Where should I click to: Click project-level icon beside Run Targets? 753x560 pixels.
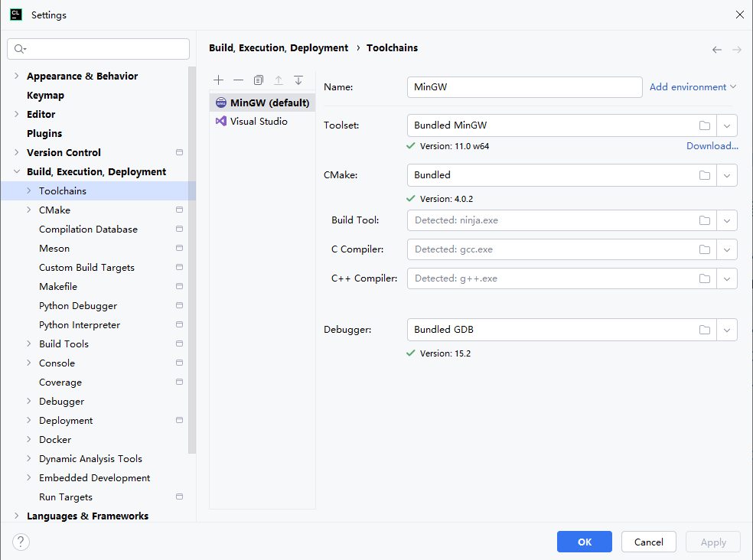(179, 497)
